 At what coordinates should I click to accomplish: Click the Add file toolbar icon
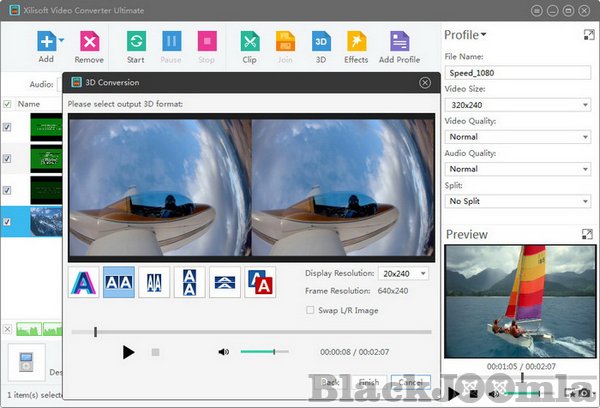point(45,42)
